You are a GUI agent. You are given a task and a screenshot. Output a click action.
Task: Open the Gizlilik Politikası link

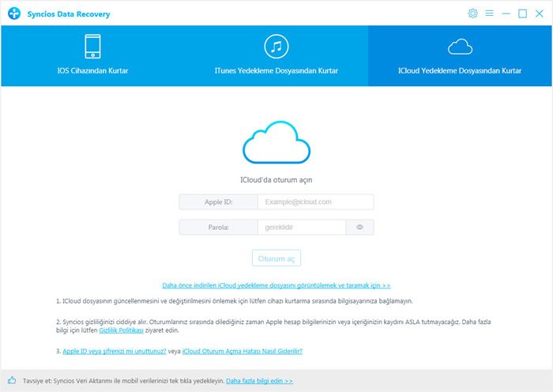(x=121, y=330)
